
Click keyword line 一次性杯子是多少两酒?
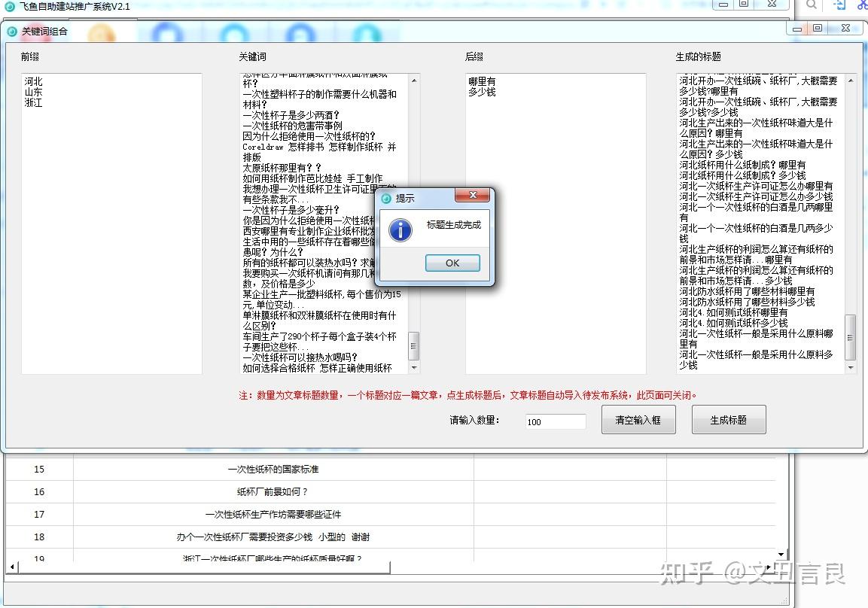(291, 115)
